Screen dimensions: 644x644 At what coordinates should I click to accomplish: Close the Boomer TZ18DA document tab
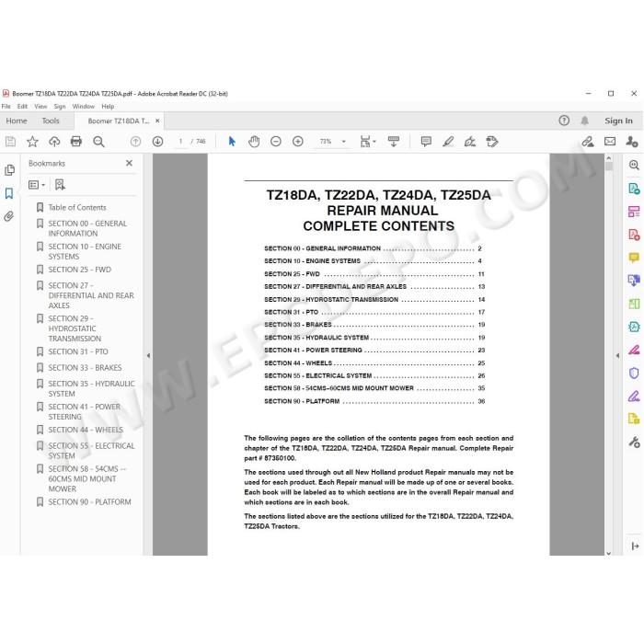point(157,121)
